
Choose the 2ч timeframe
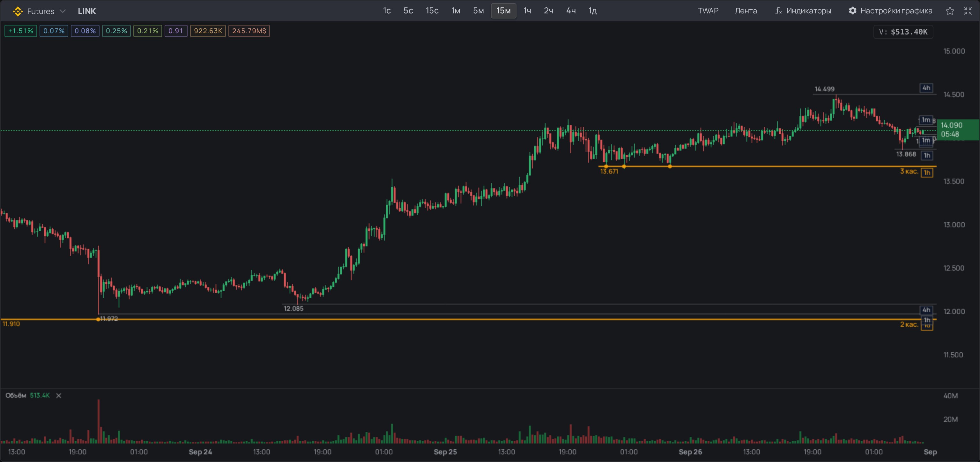[x=549, y=11]
